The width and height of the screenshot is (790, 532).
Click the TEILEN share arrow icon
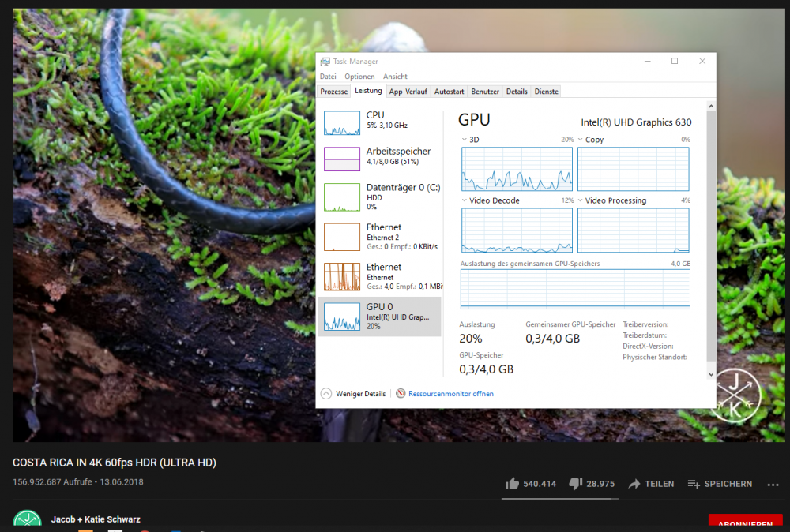point(634,484)
